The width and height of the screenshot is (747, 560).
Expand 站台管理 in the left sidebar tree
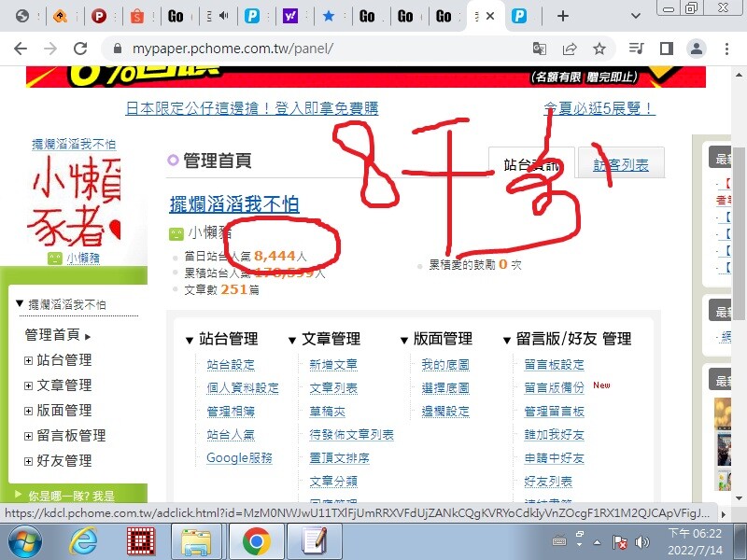point(28,360)
